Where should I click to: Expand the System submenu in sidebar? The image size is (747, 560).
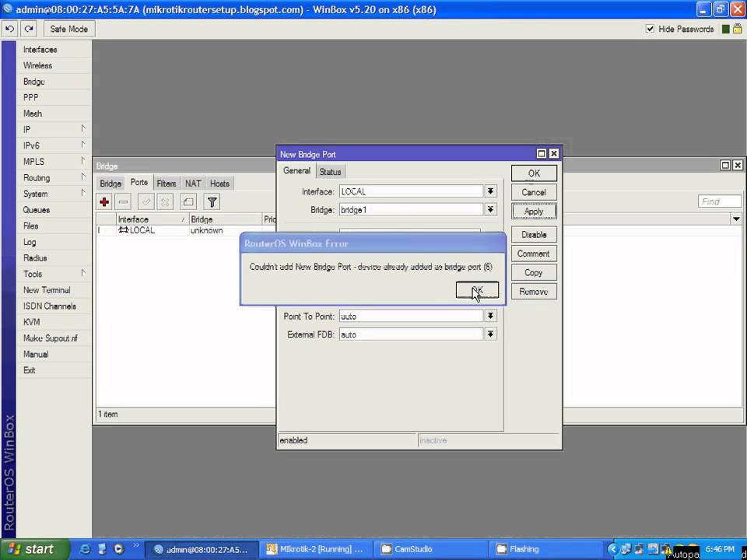point(83,194)
